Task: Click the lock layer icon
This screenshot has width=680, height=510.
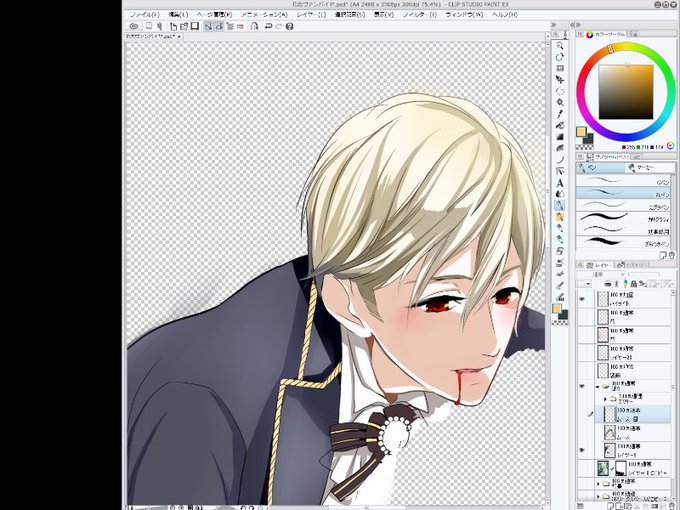Action: pyautogui.click(x=634, y=284)
